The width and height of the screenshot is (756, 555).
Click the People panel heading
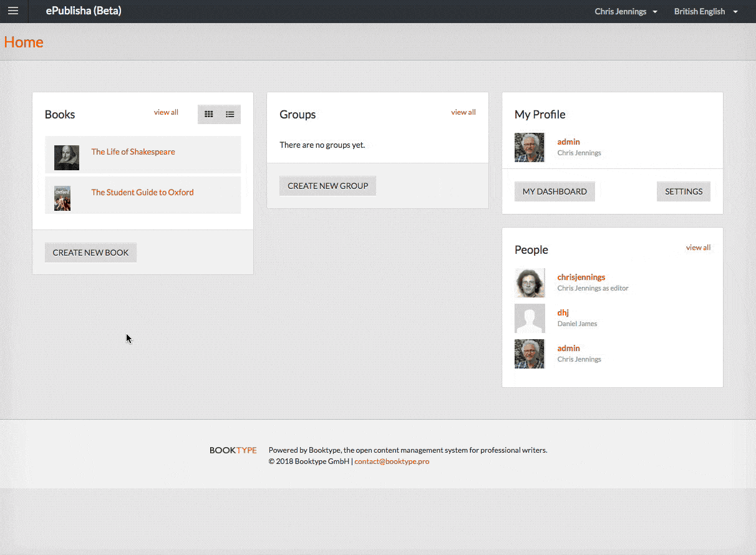531,250
